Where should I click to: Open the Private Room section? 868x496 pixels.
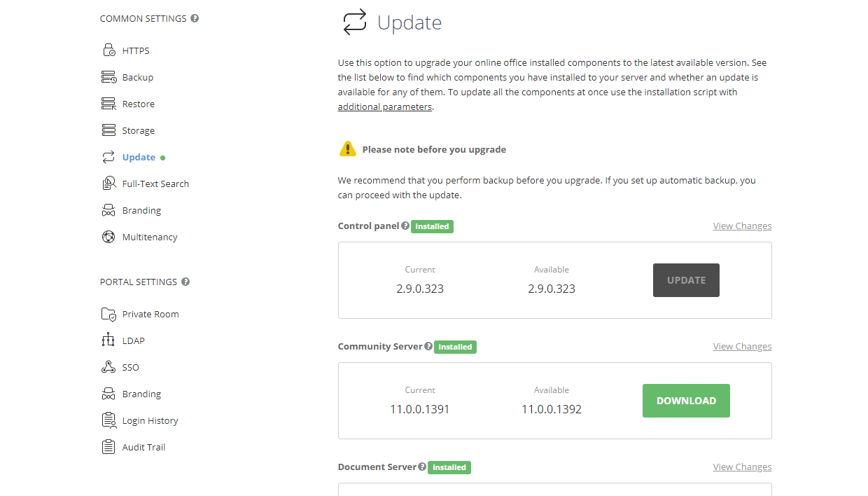tap(109, 313)
